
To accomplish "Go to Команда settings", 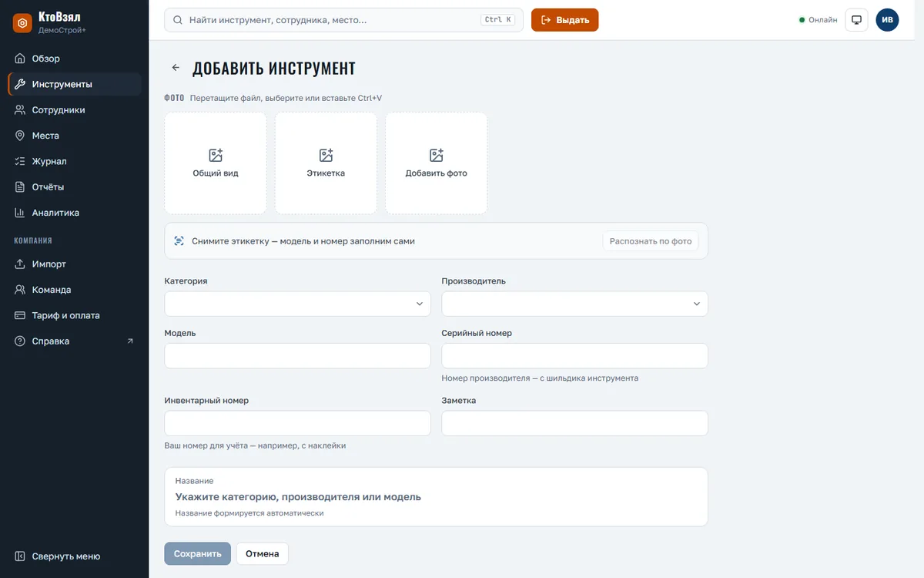I will 75,290.
